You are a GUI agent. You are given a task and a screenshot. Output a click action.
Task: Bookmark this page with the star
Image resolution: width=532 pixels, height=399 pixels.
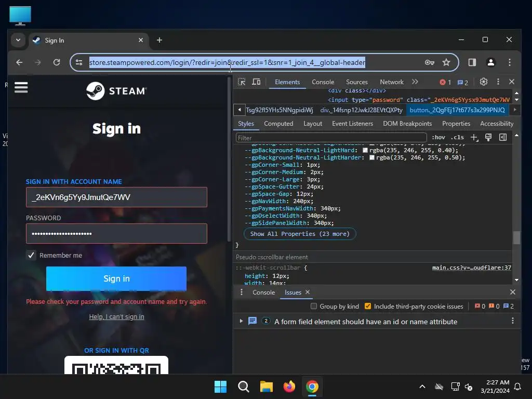pos(446,62)
